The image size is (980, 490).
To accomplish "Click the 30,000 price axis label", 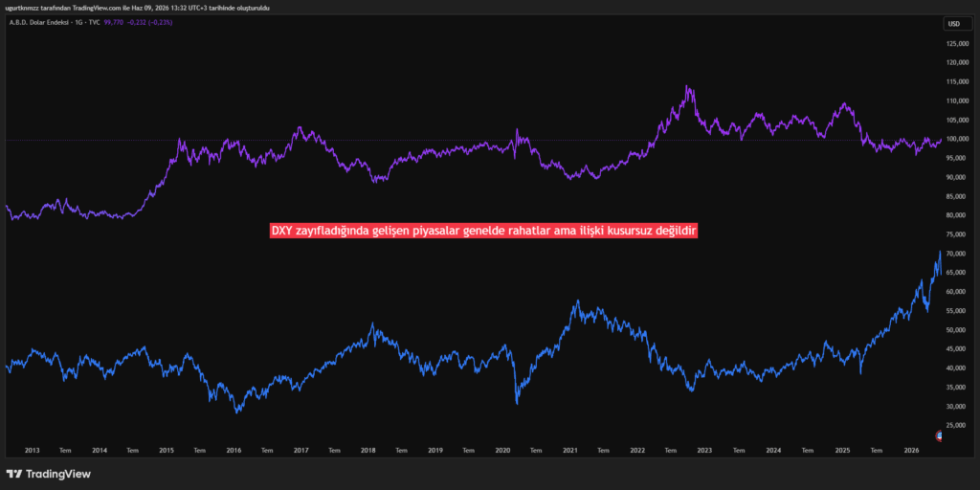I will click(x=958, y=406).
